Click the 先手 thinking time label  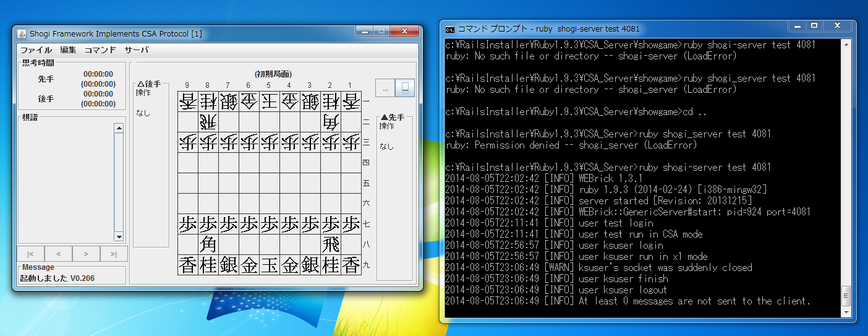tap(46, 79)
